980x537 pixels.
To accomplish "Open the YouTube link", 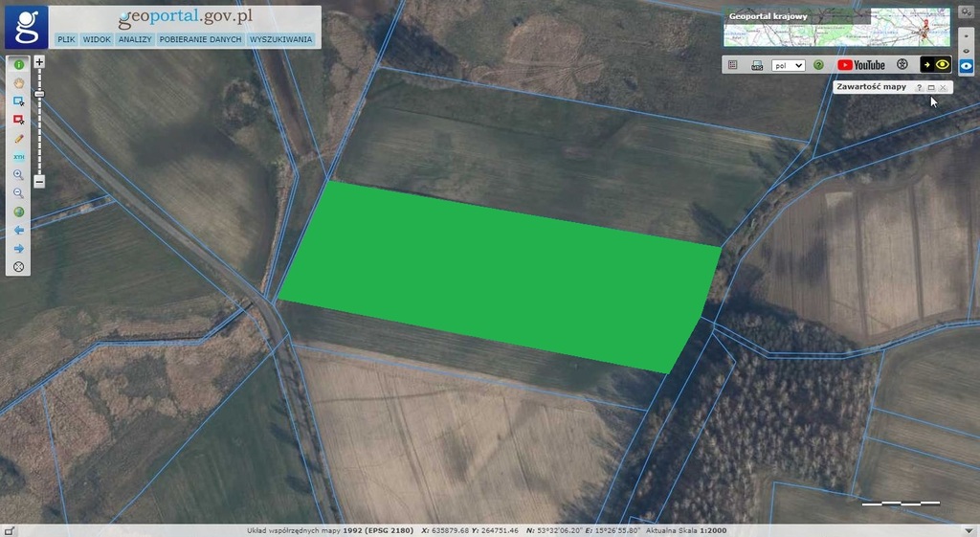I will tap(861, 65).
